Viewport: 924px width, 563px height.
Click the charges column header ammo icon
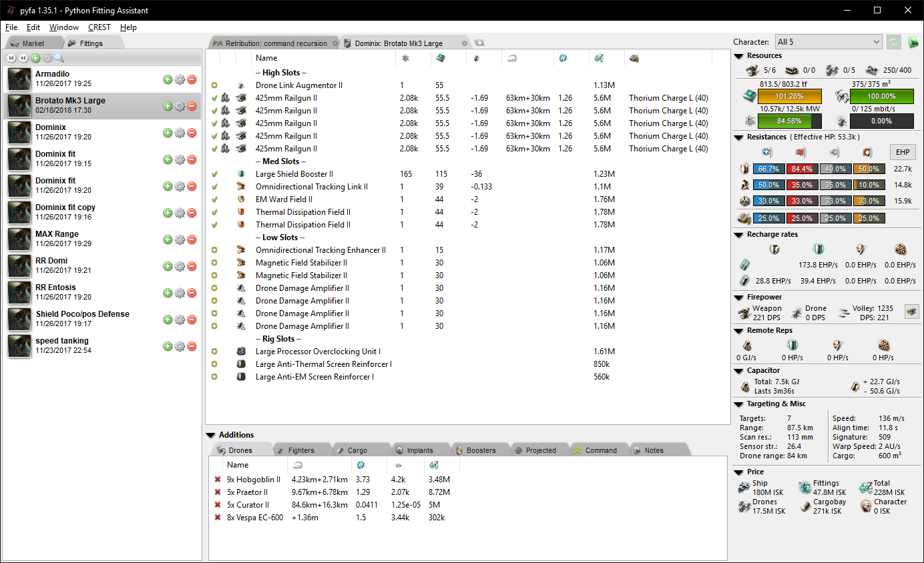coord(633,58)
